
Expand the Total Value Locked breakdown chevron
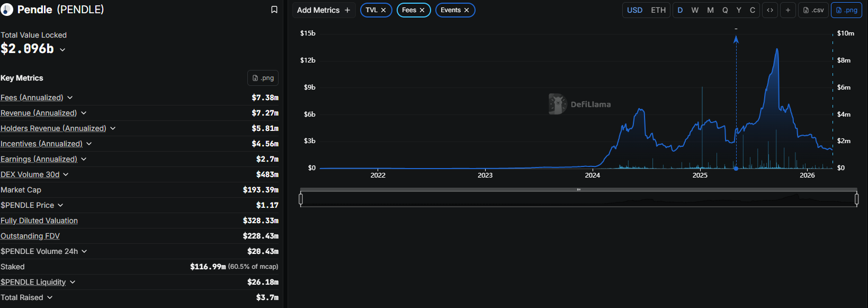point(62,49)
